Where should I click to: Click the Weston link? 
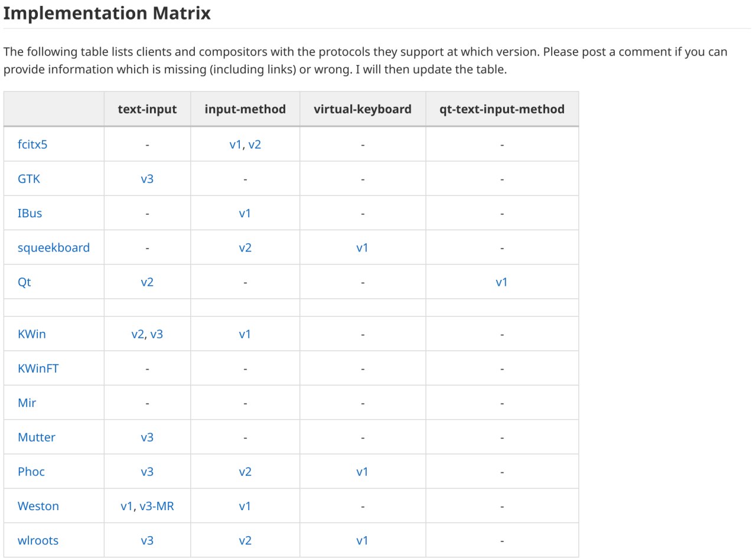38,506
